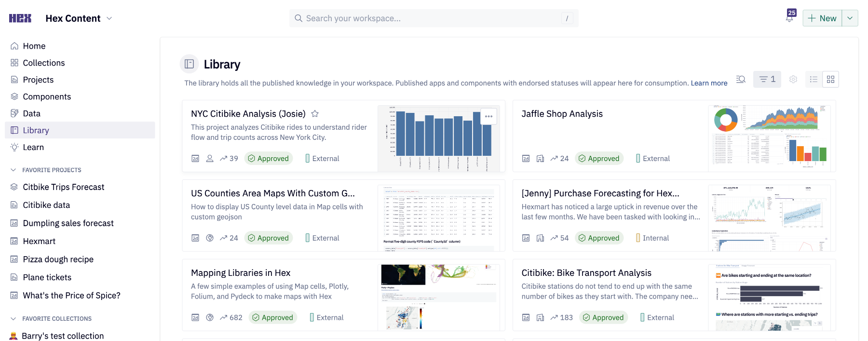
Task: Open Learn in sidebar
Action: click(x=80, y=147)
